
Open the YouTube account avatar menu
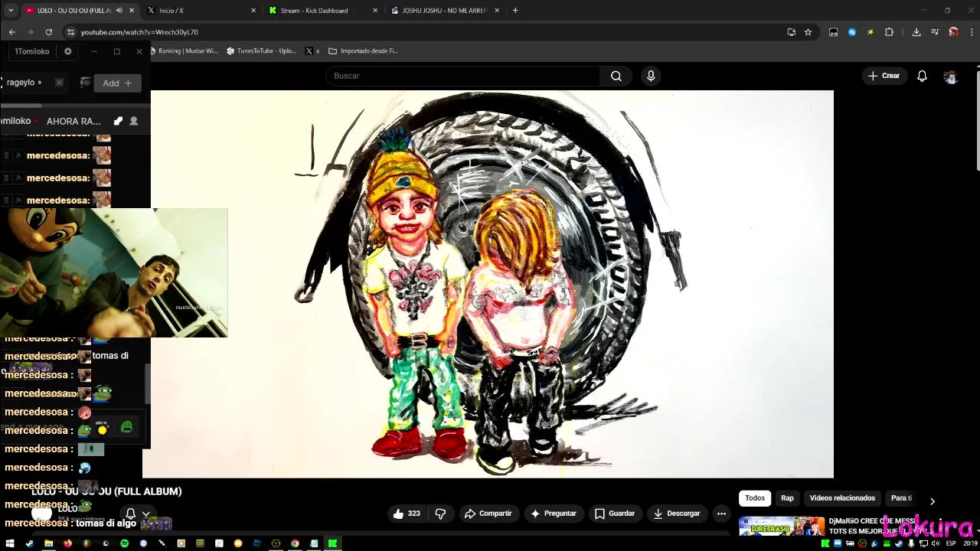pos(951,76)
